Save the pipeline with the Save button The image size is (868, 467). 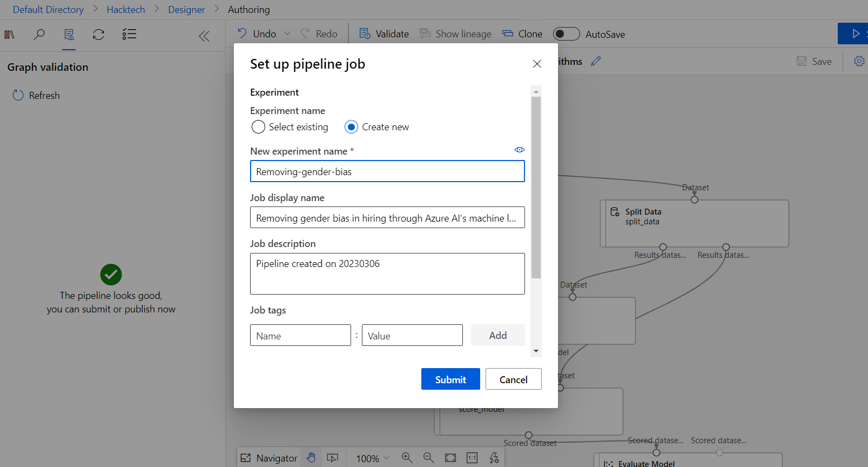tap(814, 62)
